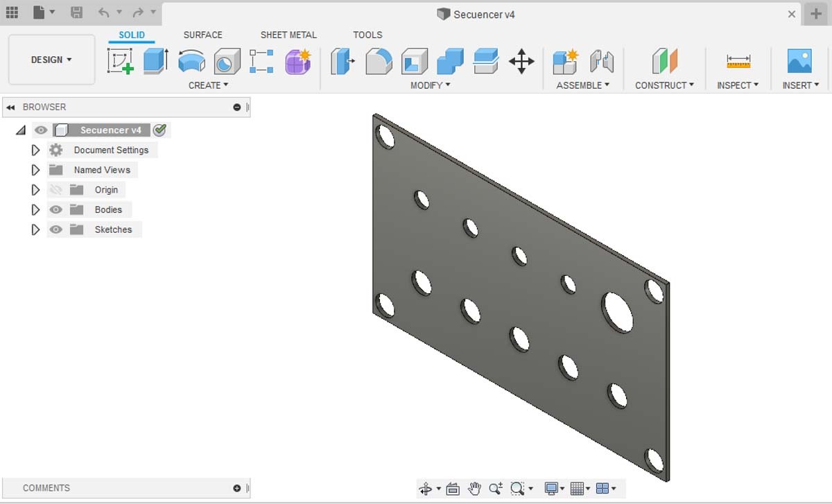Open the CONSTRUCT dropdown menu

click(664, 85)
